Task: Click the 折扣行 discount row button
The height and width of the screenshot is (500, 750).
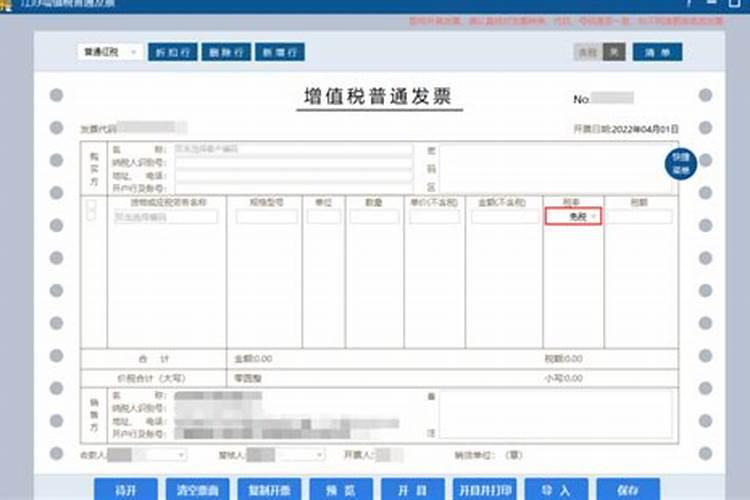Action: (x=172, y=52)
